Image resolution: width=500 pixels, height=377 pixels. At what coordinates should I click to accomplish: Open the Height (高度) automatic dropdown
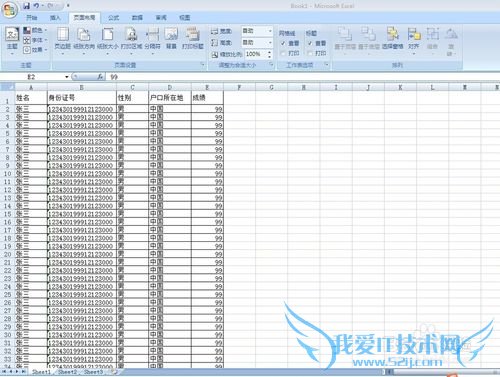[x=270, y=43]
